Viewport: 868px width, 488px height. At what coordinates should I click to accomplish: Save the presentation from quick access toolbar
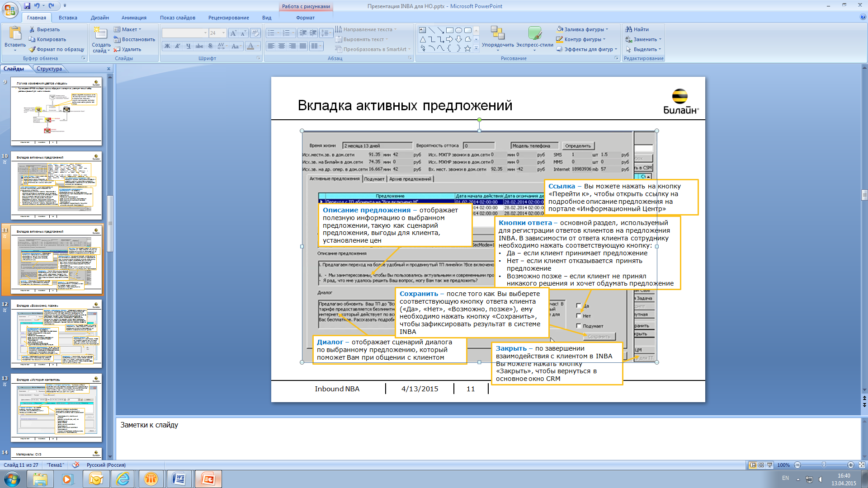pos(28,6)
